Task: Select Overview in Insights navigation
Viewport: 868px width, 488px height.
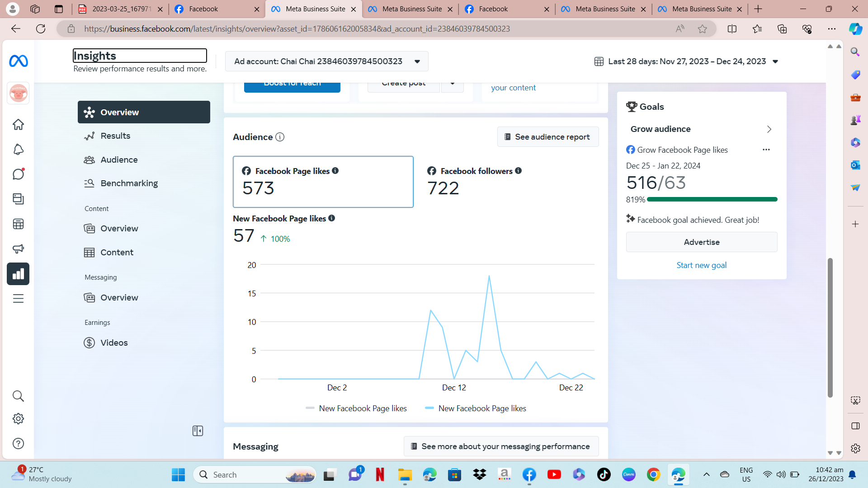Action: [x=144, y=112]
